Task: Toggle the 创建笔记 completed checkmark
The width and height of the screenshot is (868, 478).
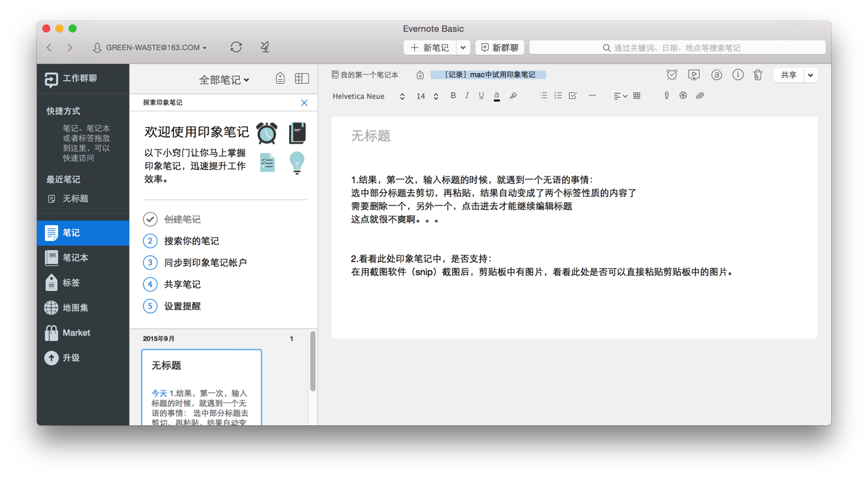Action: (150, 219)
